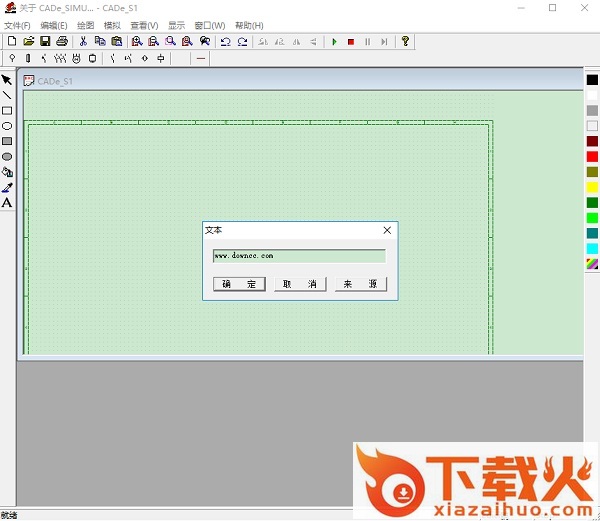
Task: Click the binoculars find icon
Action: click(x=205, y=41)
